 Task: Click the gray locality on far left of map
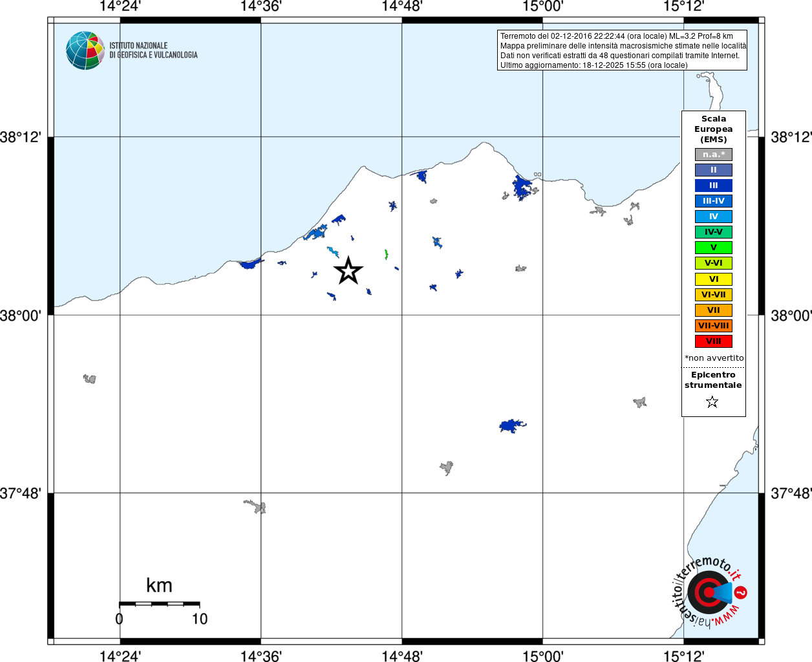tap(90, 379)
